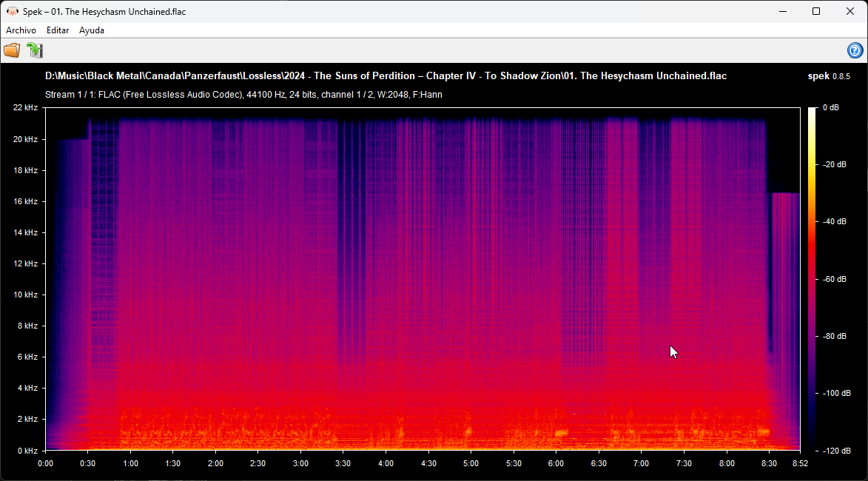Click the -120 dB level scale label
The height and width of the screenshot is (481, 868).
point(835,451)
